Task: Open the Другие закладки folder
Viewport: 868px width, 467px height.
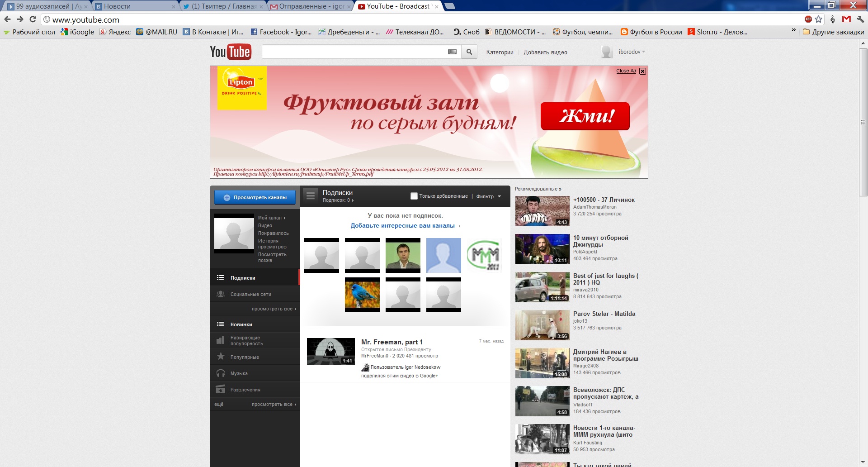Action: point(834,32)
